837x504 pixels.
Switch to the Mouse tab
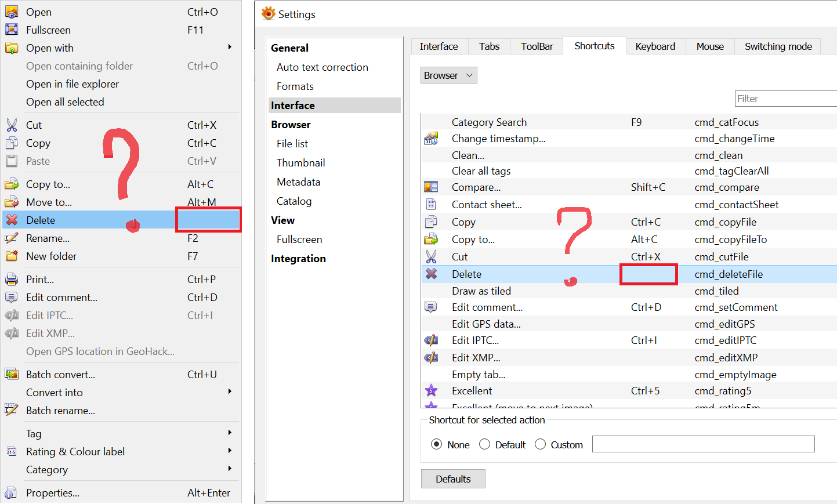pos(710,46)
